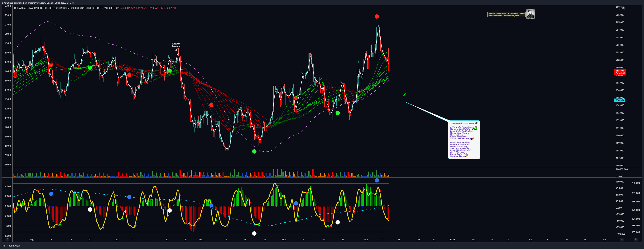The height and width of the screenshot is (249, 644).
Task: Click the Custom Time-Frame yellow label
Action: [506, 14]
